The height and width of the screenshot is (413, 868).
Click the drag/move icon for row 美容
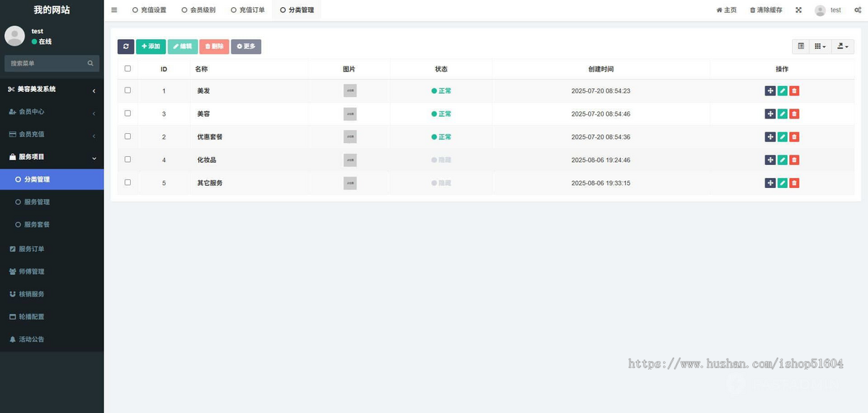click(770, 114)
